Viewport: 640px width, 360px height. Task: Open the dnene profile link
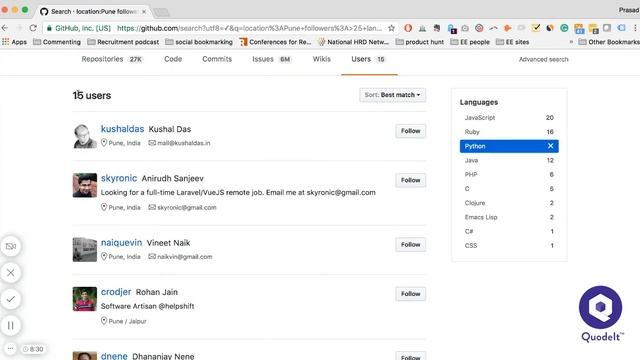pyautogui.click(x=114, y=356)
